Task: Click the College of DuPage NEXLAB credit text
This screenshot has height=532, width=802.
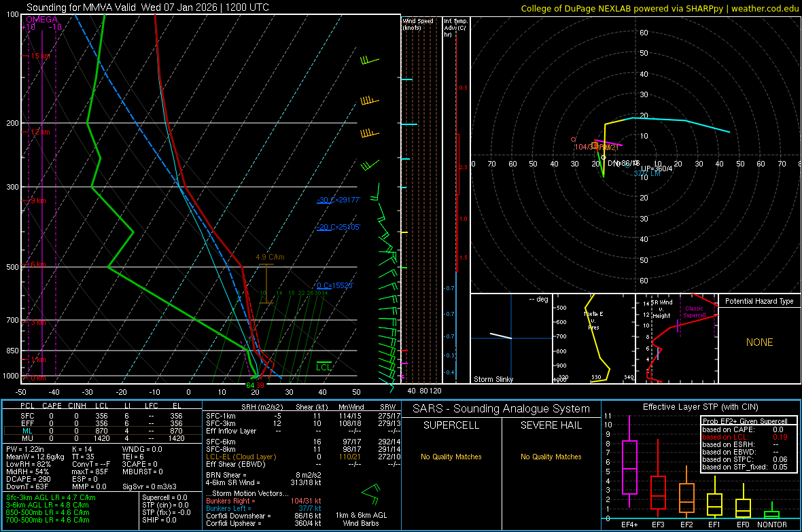Action: 659,8
